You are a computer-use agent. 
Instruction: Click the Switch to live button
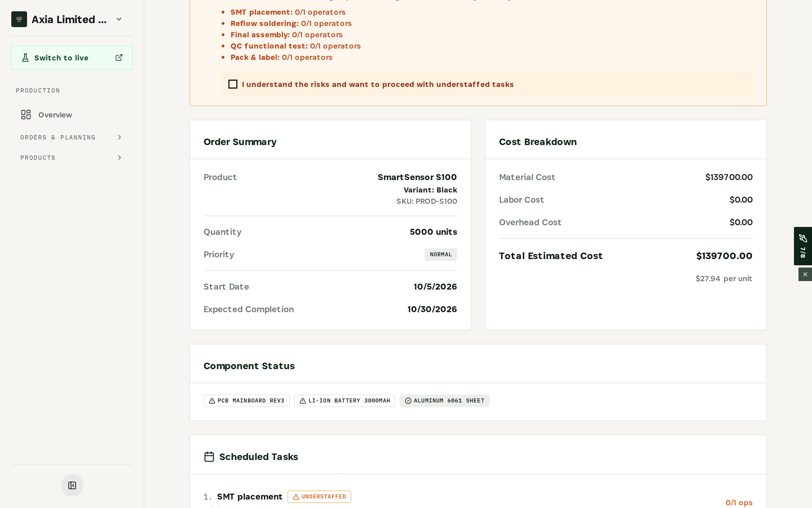72,58
